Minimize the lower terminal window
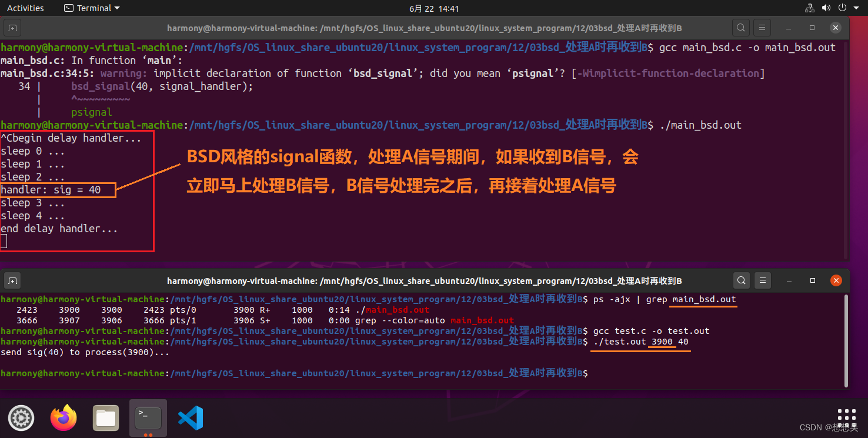868x438 pixels. coord(789,280)
